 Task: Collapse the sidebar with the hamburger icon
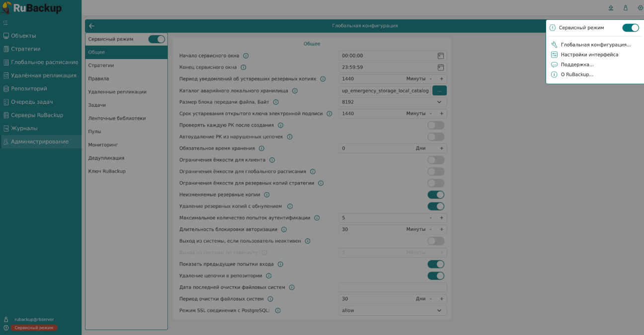click(x=5, y=23)
